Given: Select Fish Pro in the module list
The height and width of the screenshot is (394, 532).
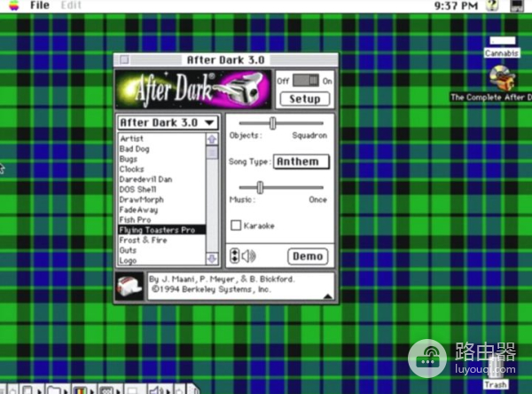Looking at the screenshot, I should tap(162, 220).
